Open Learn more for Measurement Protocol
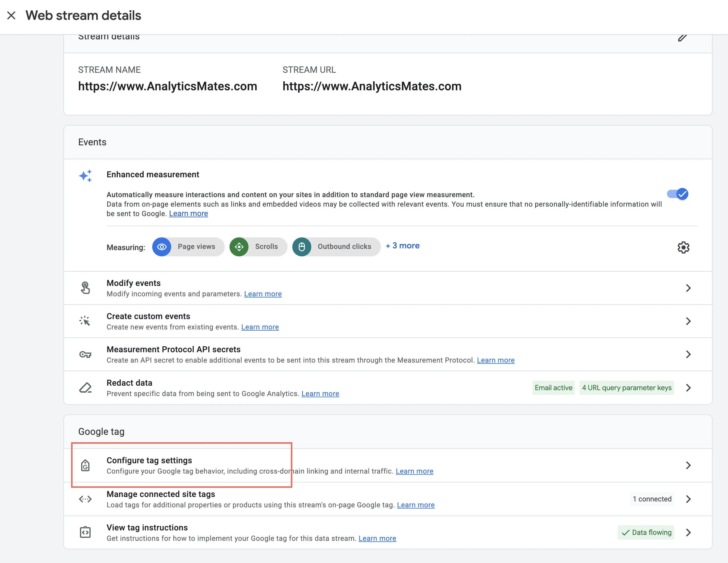Screen dimensions: 728x563 496,360
